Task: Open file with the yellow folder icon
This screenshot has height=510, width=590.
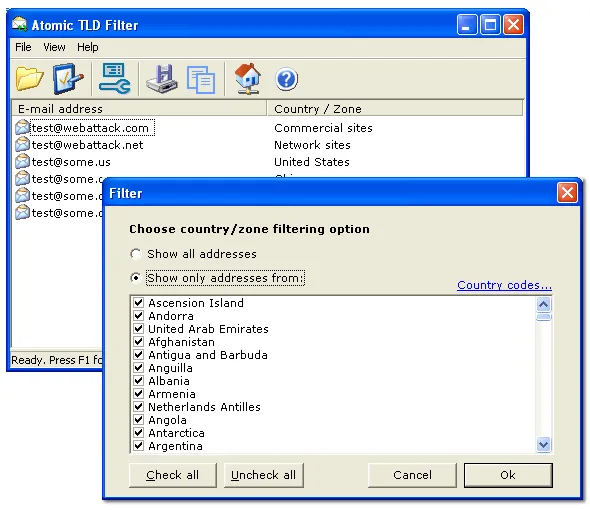Action: pyautogui.click(x=29, y=79)
